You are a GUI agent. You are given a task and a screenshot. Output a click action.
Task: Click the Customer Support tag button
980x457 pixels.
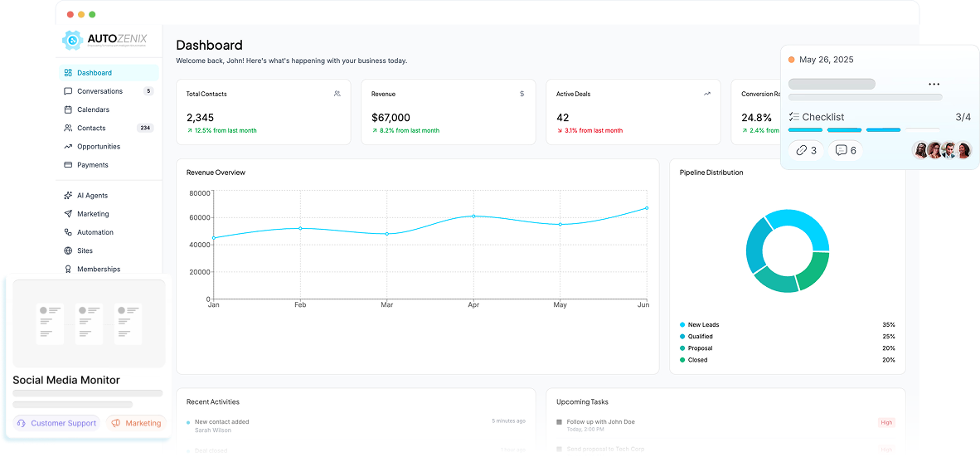point(56,423)
